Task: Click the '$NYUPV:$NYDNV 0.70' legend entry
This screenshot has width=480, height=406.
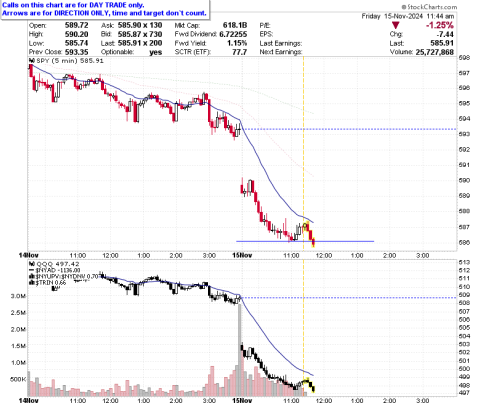Action: pyautogui.click(x=67, y=276)
